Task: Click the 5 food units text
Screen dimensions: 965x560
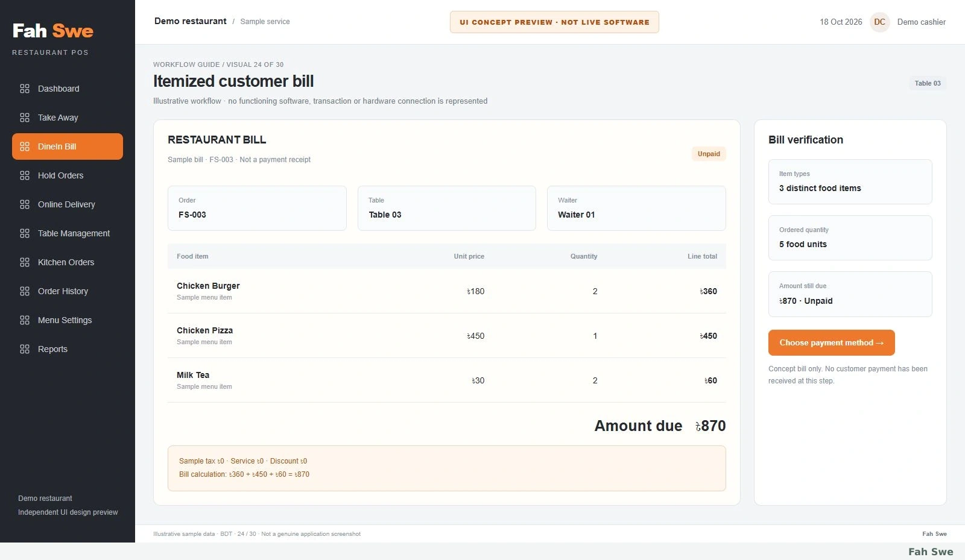Action: tap(803, 244)
